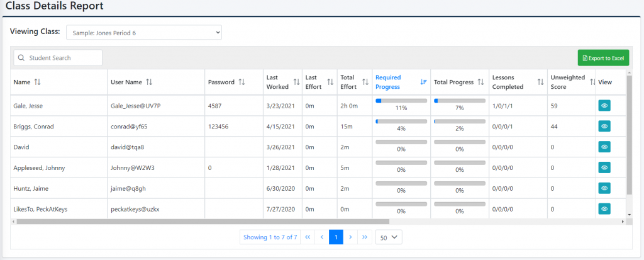Screen dimensions: 644x260
Task: Click Showing 1 to 7 of 7 text
Action: [x=270, y=237]
